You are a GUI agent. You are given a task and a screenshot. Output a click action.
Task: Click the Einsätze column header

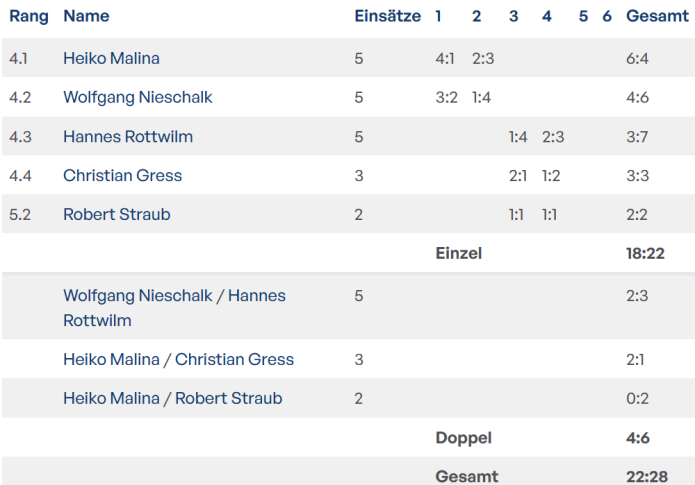pos(387,16)
